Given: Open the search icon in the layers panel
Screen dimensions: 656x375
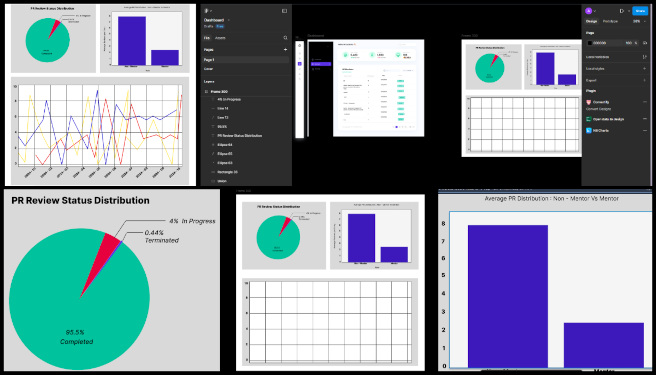Looking at the screenshot, I should [x=285, y=38].
